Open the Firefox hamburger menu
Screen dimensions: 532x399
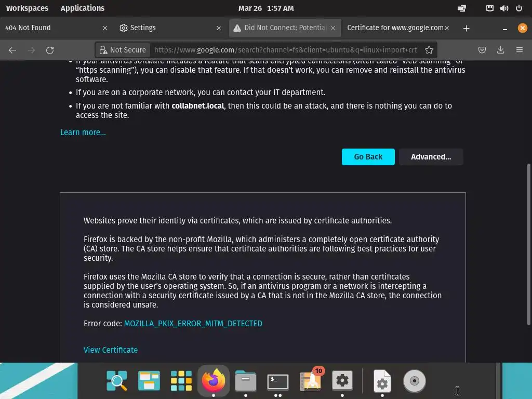(x=519, y=50)
